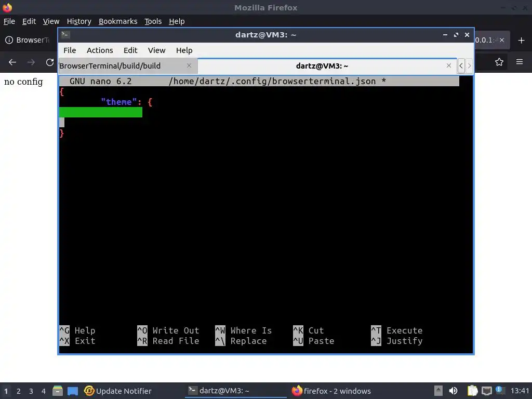Screen dimensions: 532x399
Task: Click the ^O Write Out shortcut
Action: pos(168,330)
